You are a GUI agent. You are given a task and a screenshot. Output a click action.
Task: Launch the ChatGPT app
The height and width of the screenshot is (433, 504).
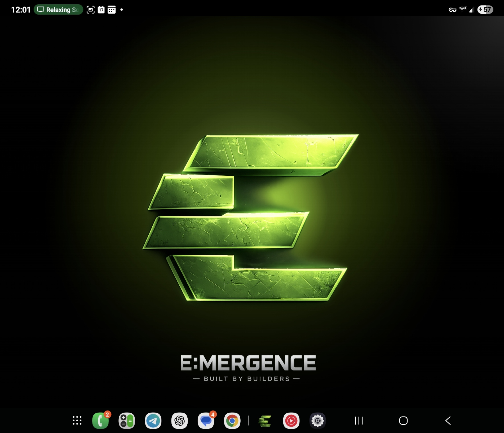(x=179, y=421)
